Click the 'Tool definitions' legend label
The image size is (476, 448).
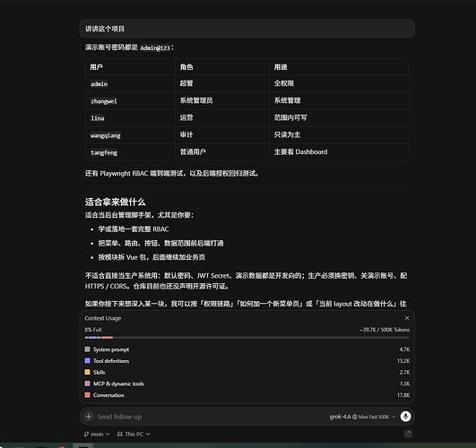click(111, 361)
